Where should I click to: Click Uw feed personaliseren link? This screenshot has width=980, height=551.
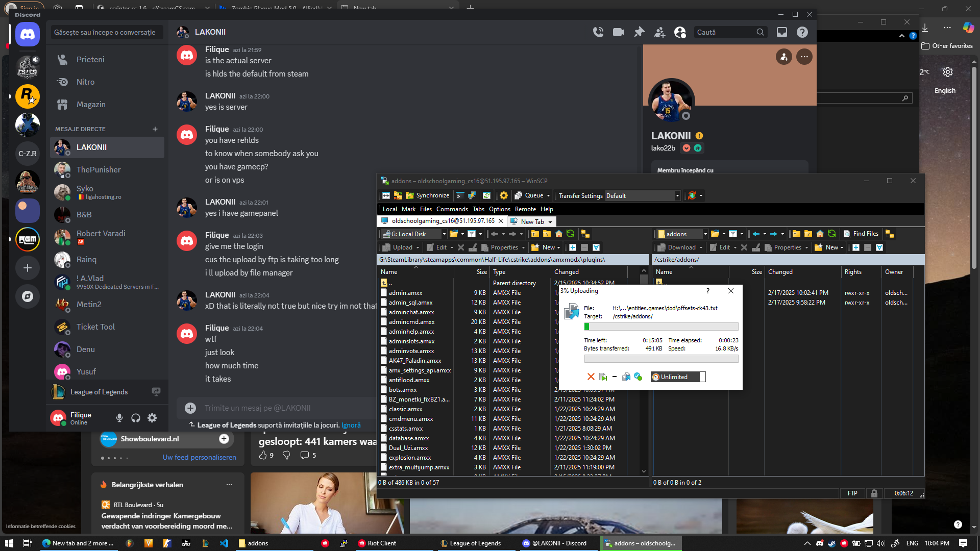[x=199, y=457]
